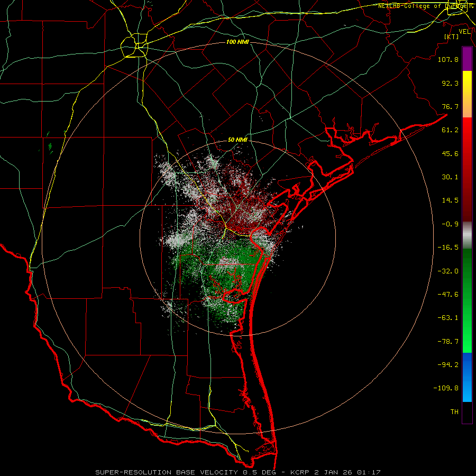Click the "50 NMI" range ring label

click(237, 140)
